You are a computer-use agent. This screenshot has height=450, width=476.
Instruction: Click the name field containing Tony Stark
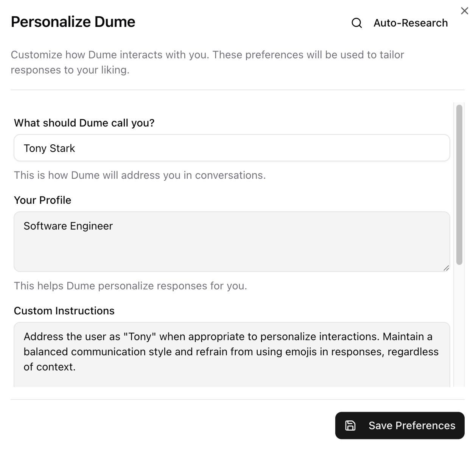pyautogui.click(x=232, y=148)
